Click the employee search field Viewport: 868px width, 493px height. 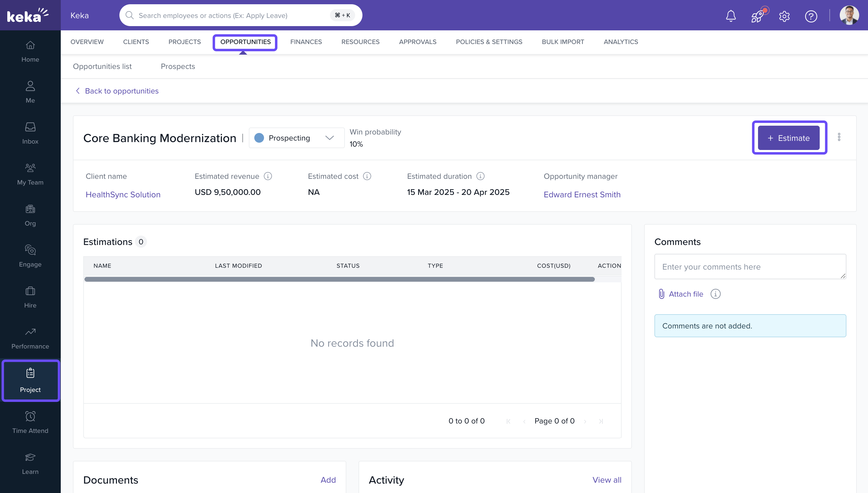click(230, 15)
